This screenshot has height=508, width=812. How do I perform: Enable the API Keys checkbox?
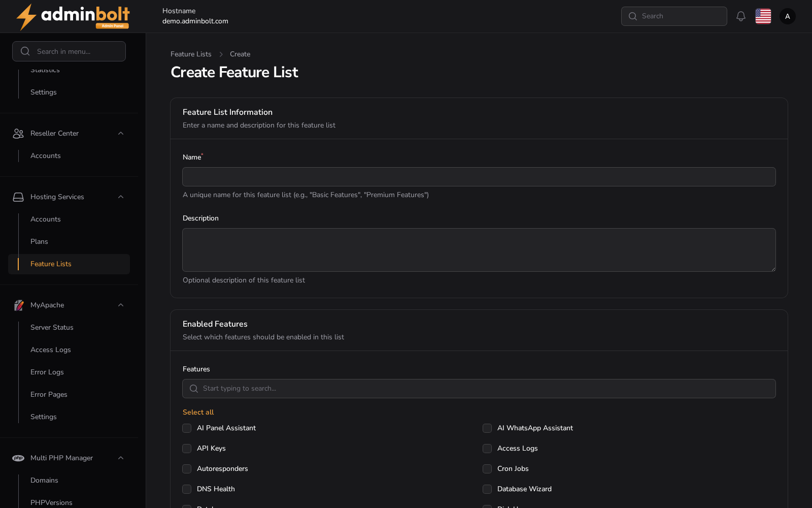[187, 449]
